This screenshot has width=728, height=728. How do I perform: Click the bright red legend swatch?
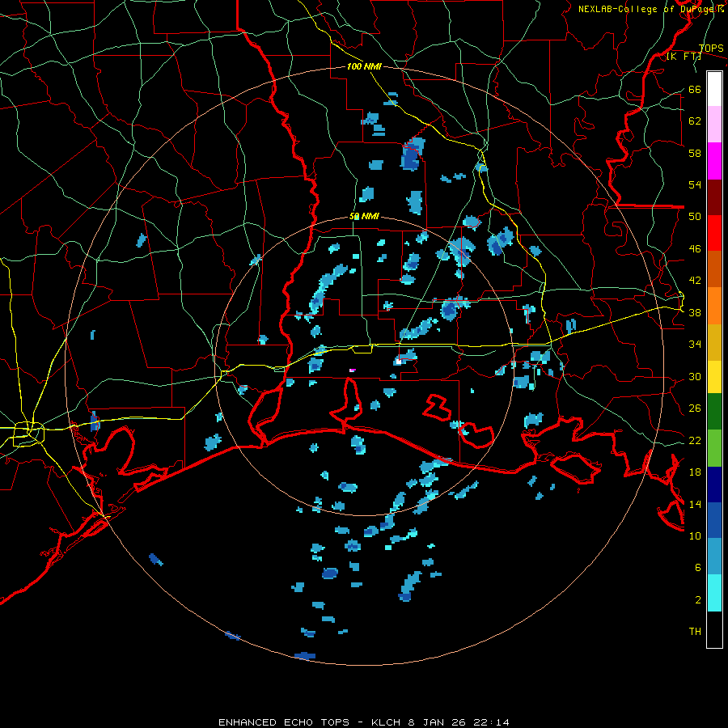tap(714, 233)
